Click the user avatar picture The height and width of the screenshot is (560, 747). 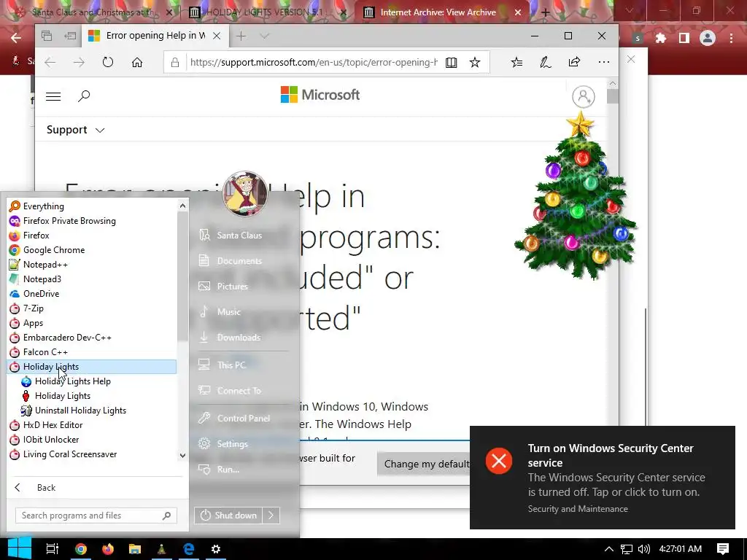click(245, 194)
